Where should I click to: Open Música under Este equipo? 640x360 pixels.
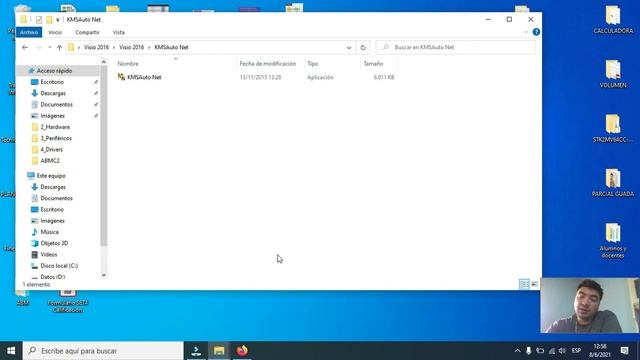click(49, 232)
